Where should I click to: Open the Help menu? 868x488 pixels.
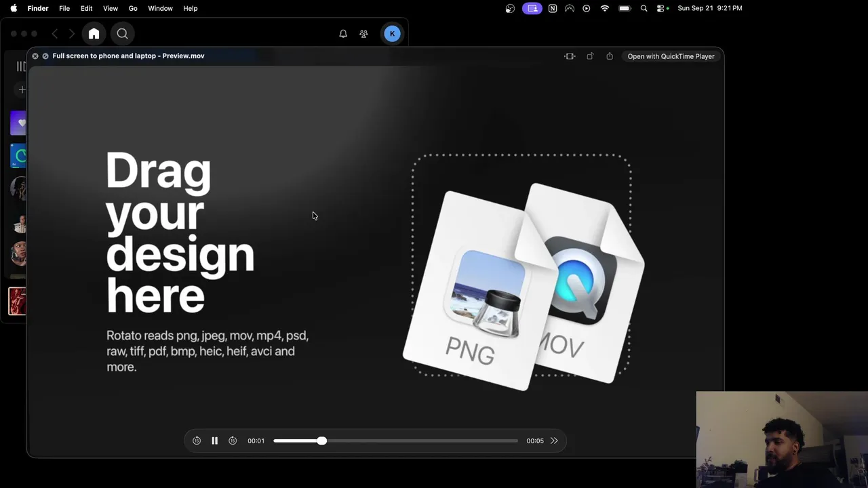(191, 8)
